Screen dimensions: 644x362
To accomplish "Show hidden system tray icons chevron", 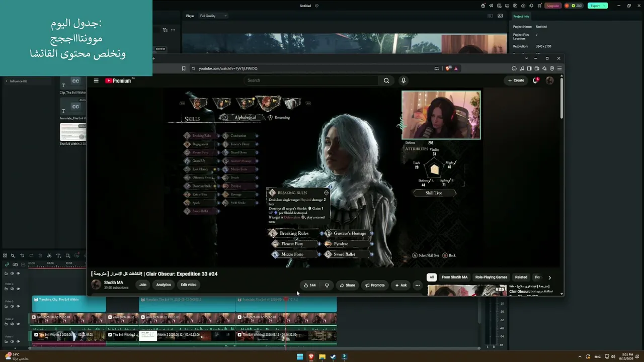I will click(580, 357).
